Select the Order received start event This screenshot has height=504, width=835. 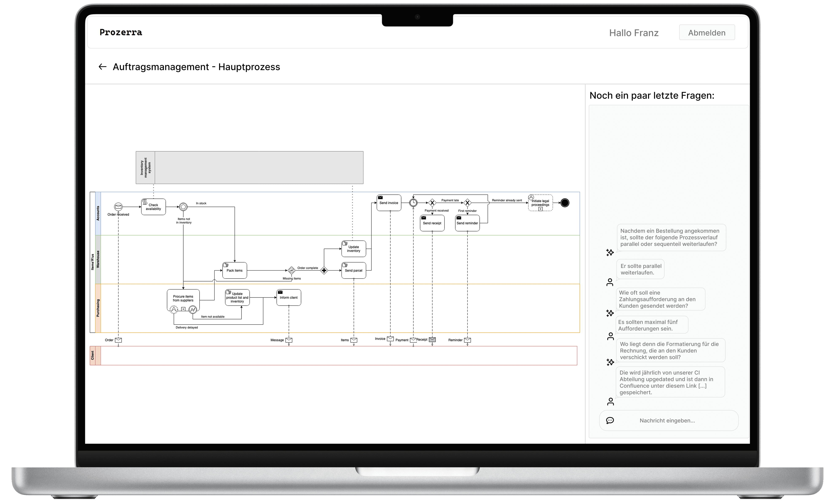[118, 206]
